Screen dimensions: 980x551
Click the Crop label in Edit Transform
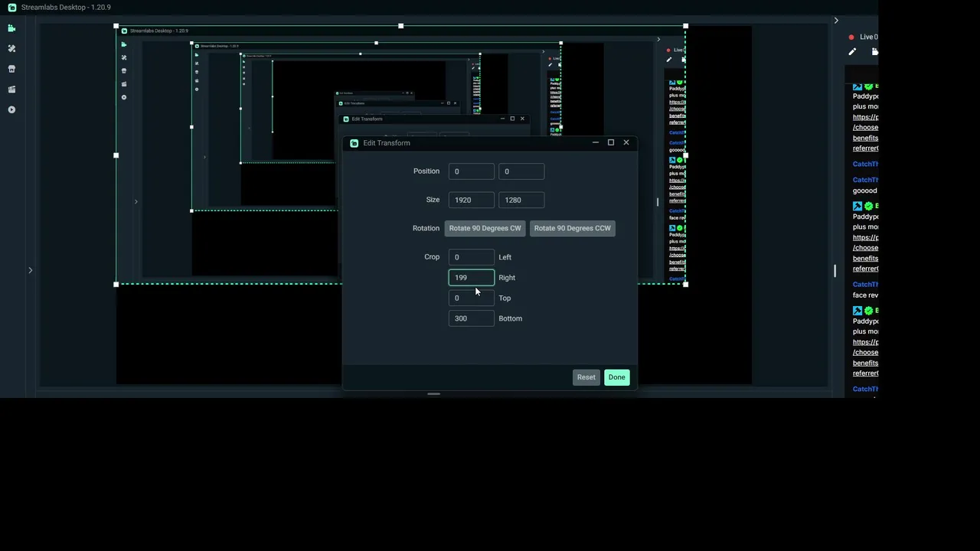pyautogui.click(x=432, y=257)
